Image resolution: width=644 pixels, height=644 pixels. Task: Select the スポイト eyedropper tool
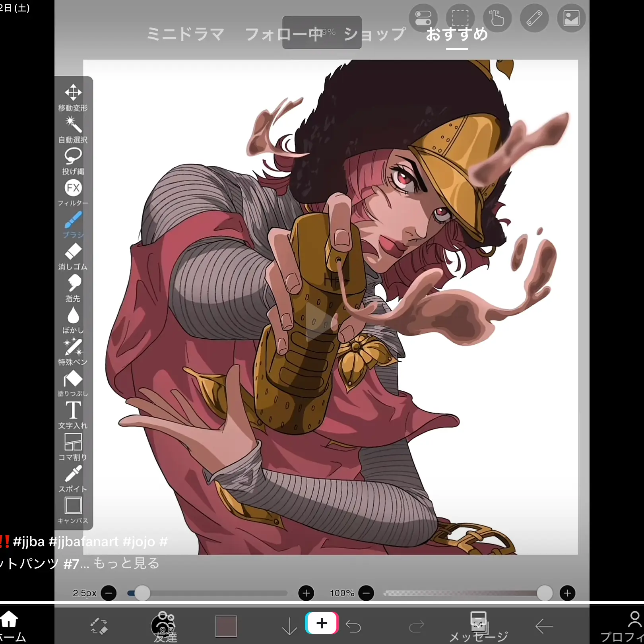tap(73, 479)
